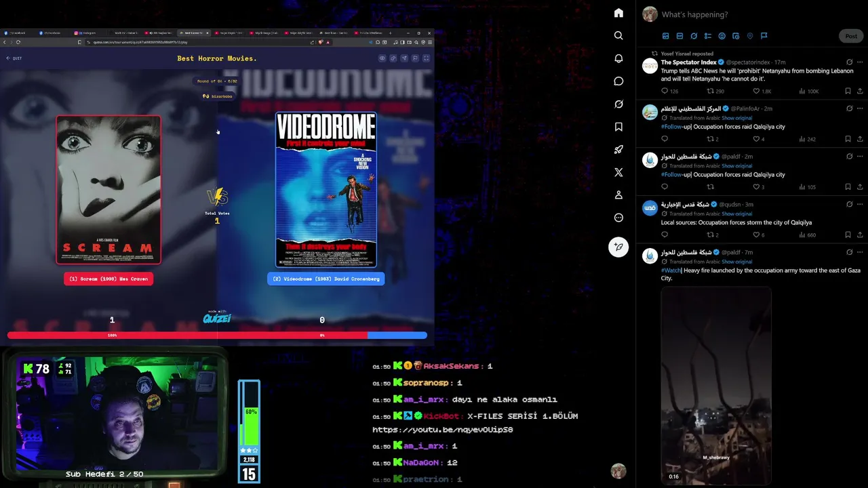The width and height of the screenshot is (868, 488).
Task: Open X Notifications bell icon
Action: click(618, 58)
